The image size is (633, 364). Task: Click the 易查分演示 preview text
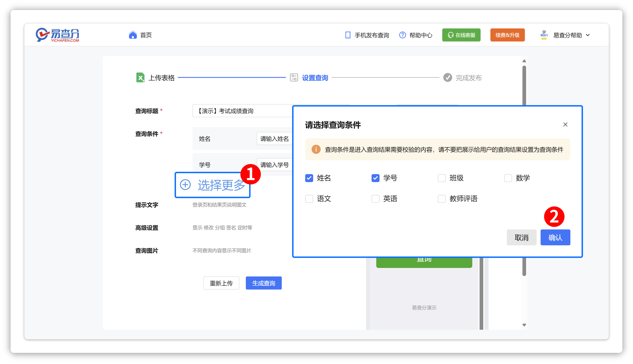[424, 307]
